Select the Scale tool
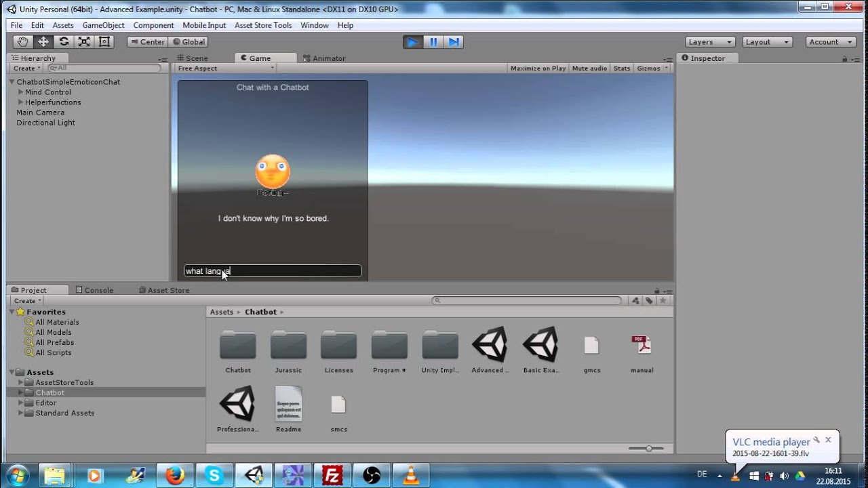The height and width of the screenshot is (488, 868). coord(84,42)
